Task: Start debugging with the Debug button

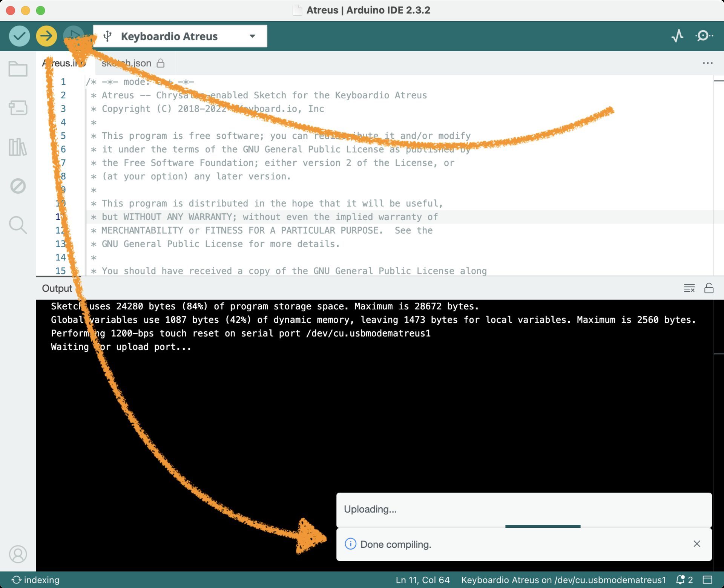Action: pos(74,36)
